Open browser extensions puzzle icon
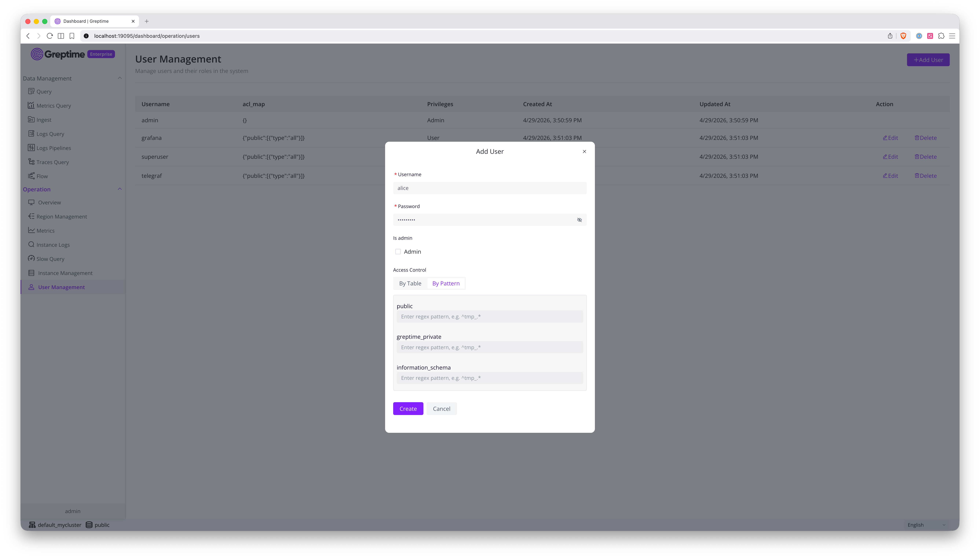 [941, 36]
